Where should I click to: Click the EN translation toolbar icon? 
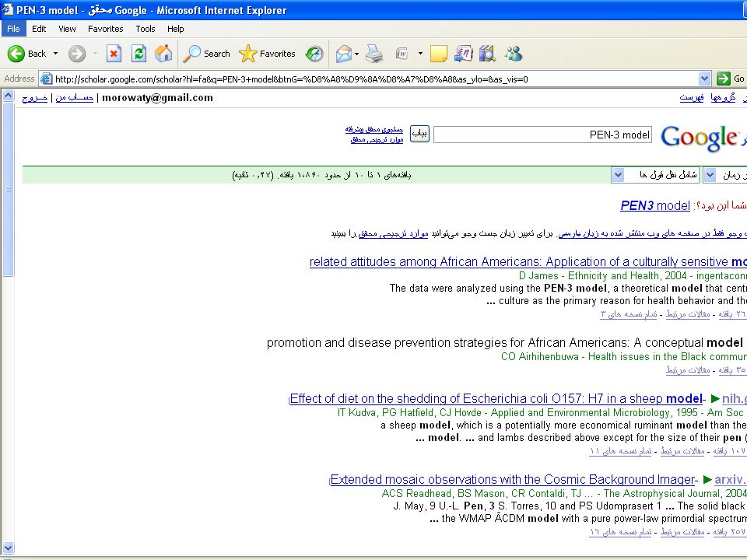[x=463, y=54]
